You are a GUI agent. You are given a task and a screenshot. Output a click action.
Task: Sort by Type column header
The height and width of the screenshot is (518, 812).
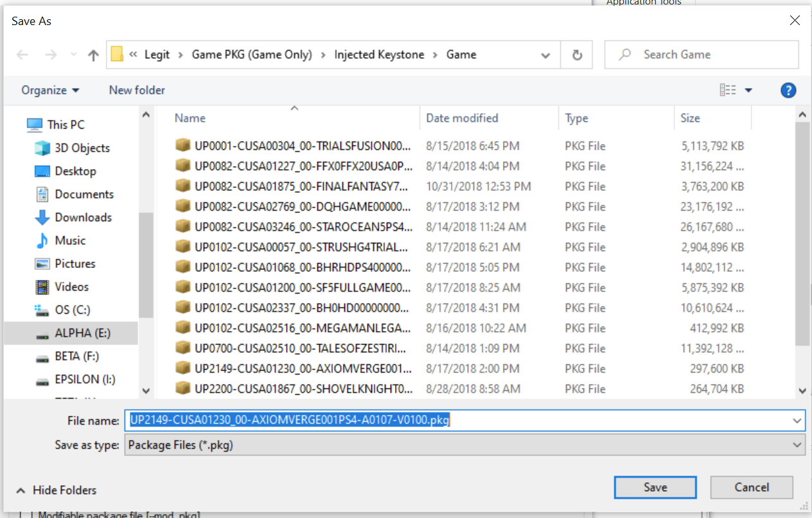pyautogui.click(x=577, y=118)
